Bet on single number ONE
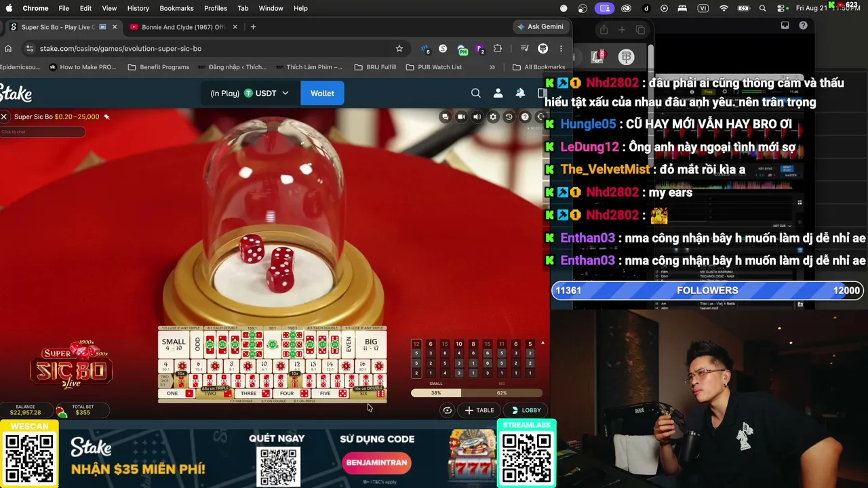 [x=178, y=394]
